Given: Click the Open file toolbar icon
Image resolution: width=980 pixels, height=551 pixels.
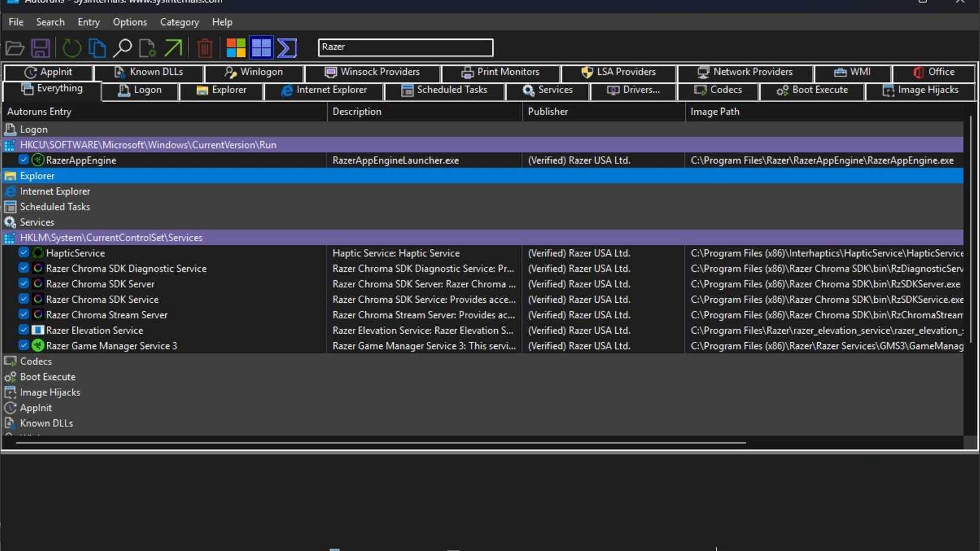Looking at the screenshot, I should 15,48.
